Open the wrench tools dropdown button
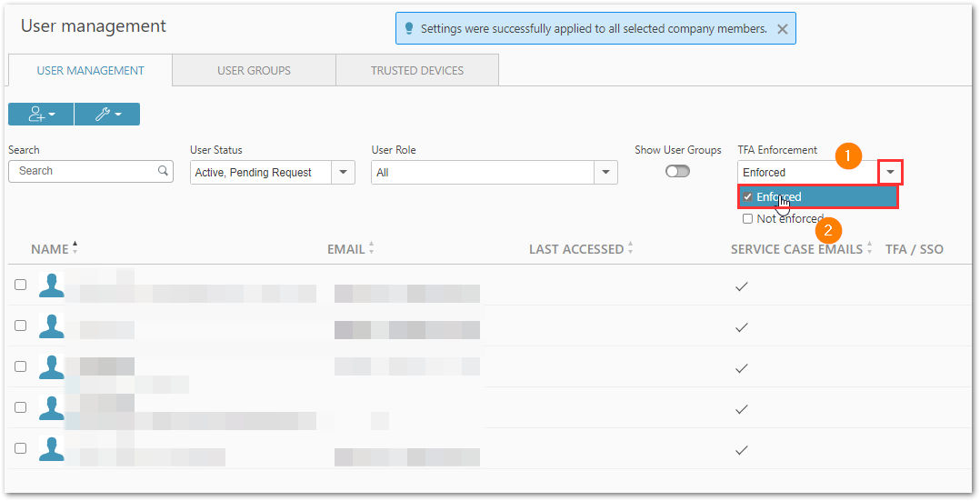The height and width of the screenshot is (501, 980). pos(107,115)
